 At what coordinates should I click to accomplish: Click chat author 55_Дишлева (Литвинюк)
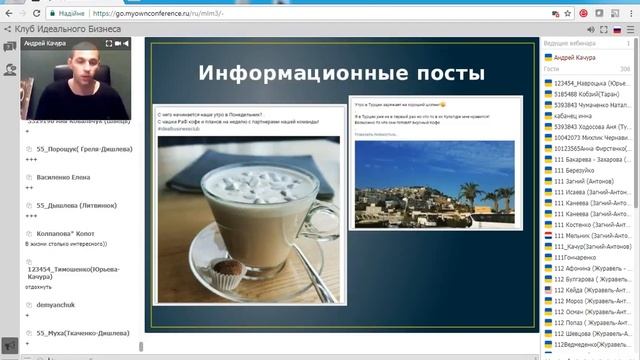tap(77, 205)
